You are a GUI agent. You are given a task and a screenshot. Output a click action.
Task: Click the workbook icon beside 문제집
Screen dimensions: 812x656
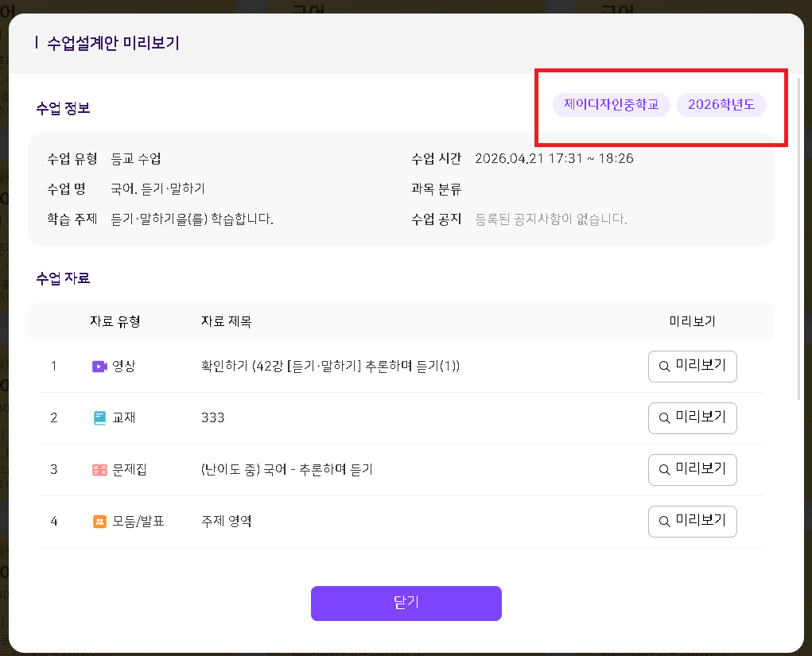coord(99,470)
